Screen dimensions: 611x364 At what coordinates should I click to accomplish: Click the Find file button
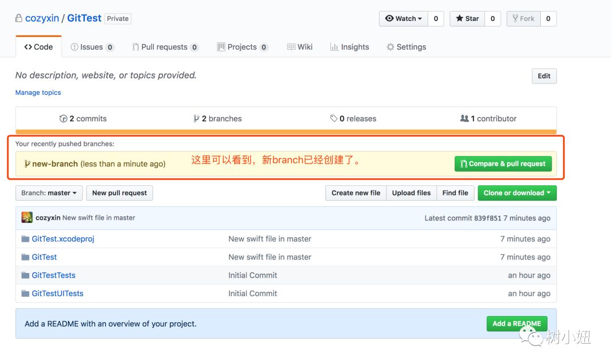pos(455,193)
